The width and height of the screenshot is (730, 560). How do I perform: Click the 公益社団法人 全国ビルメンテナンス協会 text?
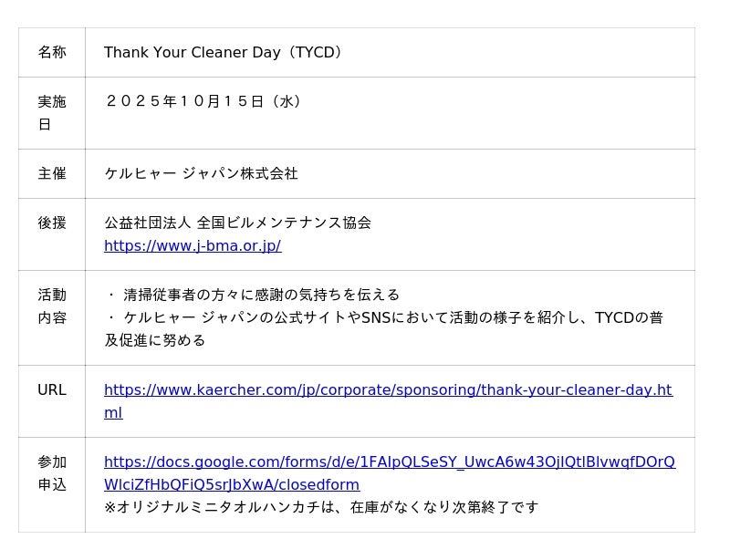[237, 223]
